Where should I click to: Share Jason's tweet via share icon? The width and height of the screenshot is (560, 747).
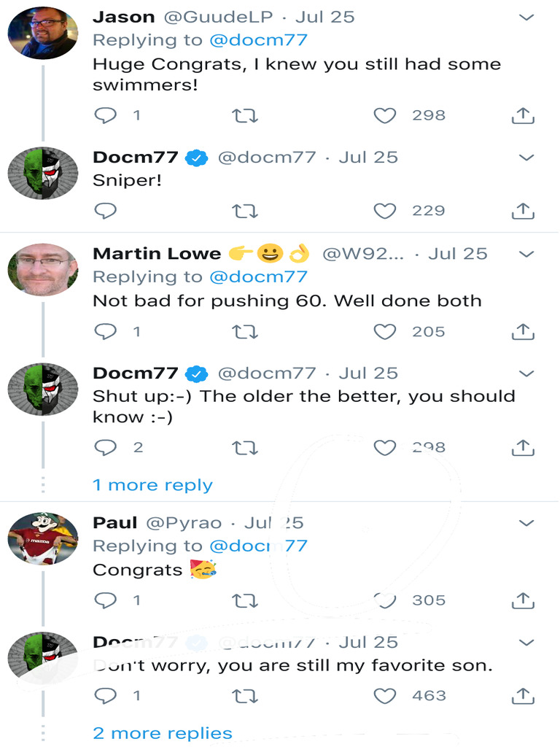click(523, 115)
